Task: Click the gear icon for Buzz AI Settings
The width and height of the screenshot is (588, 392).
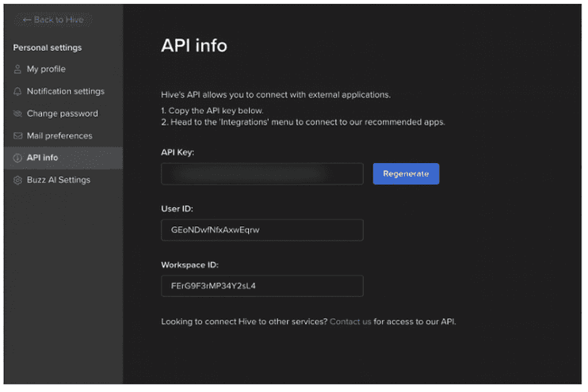Action: pos(17,181)
